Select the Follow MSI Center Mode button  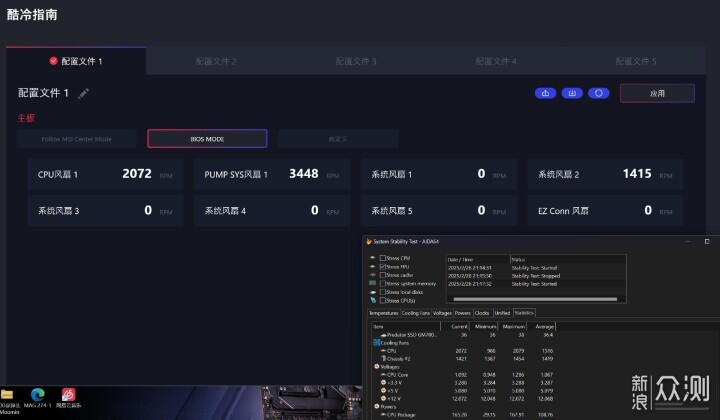[x=77, y=139]
